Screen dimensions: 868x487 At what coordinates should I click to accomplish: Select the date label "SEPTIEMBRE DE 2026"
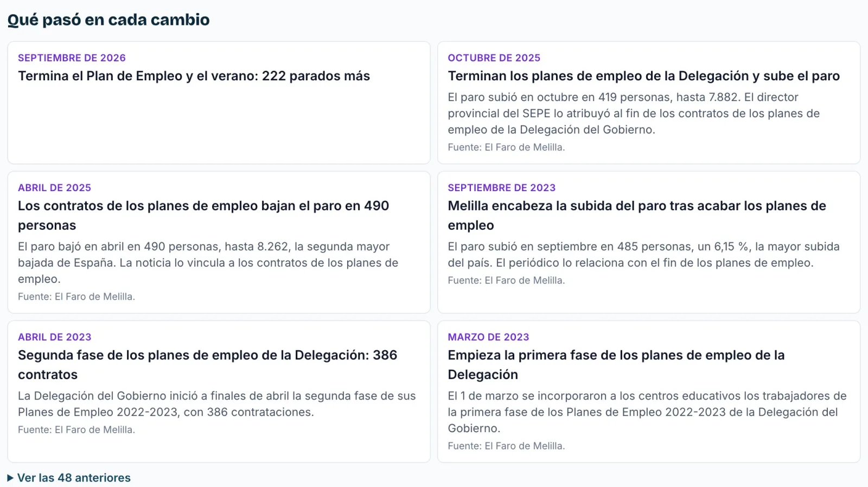72,58
